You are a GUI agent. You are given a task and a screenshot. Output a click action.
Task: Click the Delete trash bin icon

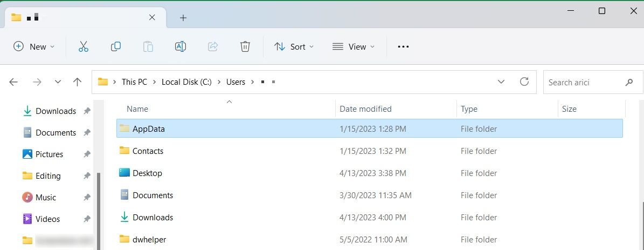coord(245,46)
